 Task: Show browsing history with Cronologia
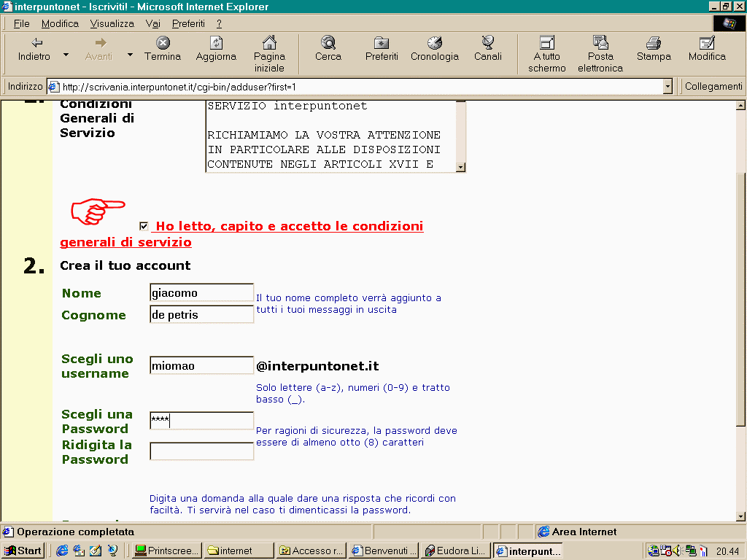(435, 49)
